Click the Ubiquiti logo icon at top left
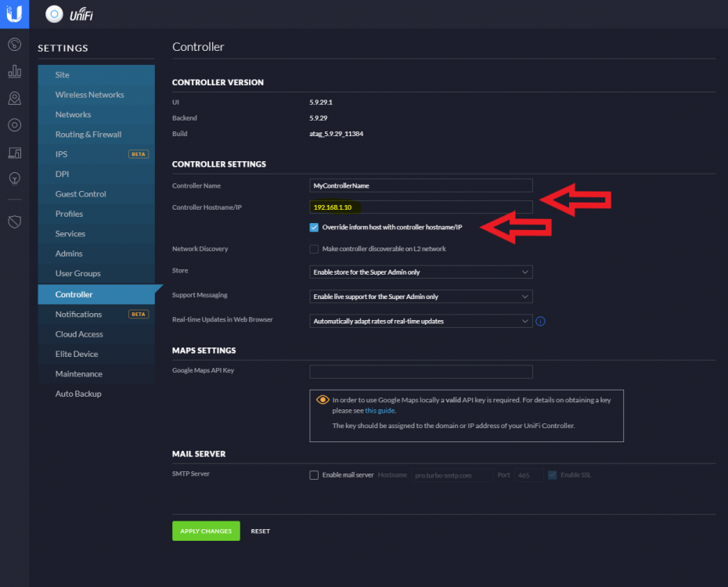 click(x=14, y=14)
